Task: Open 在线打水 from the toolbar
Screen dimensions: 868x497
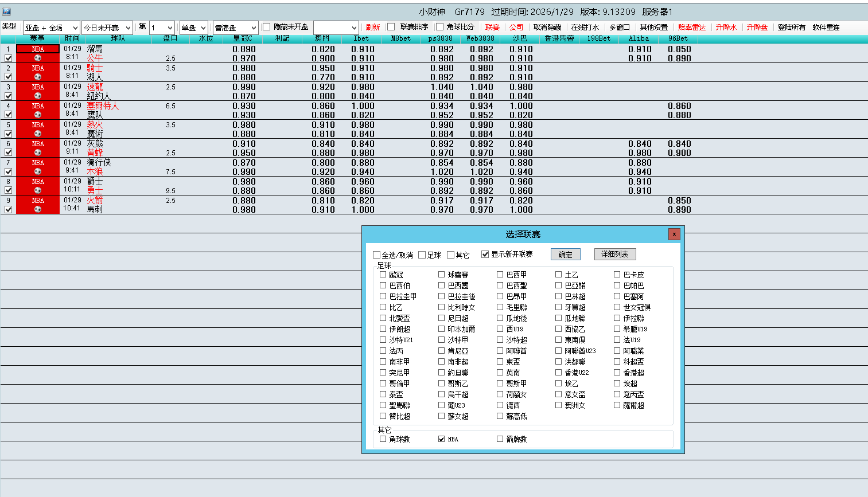Action: point(585,27)
